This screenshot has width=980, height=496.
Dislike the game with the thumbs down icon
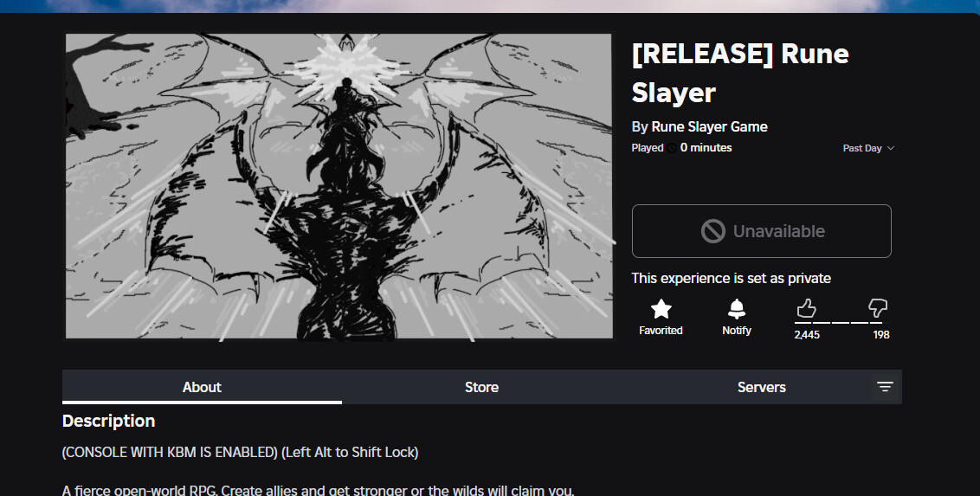[x=878, y=308]
